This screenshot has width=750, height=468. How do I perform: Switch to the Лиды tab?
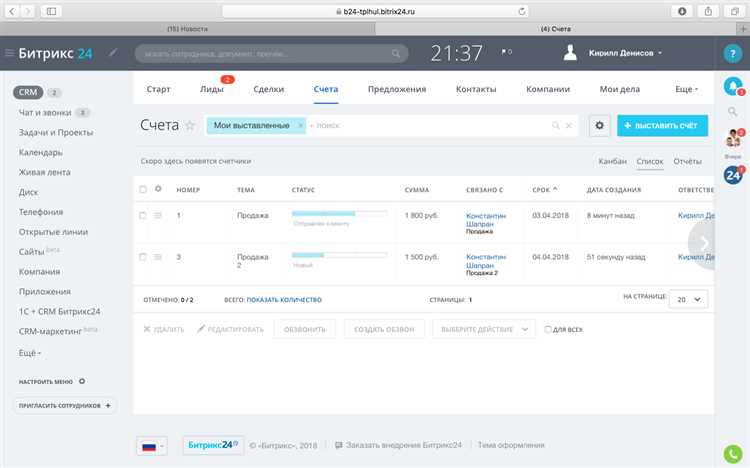211,89
